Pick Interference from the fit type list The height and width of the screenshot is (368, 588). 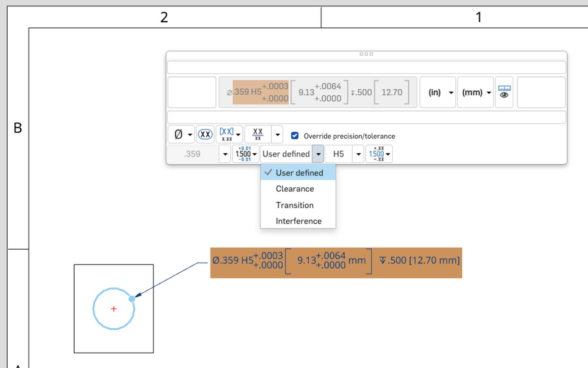click(298, 221)
